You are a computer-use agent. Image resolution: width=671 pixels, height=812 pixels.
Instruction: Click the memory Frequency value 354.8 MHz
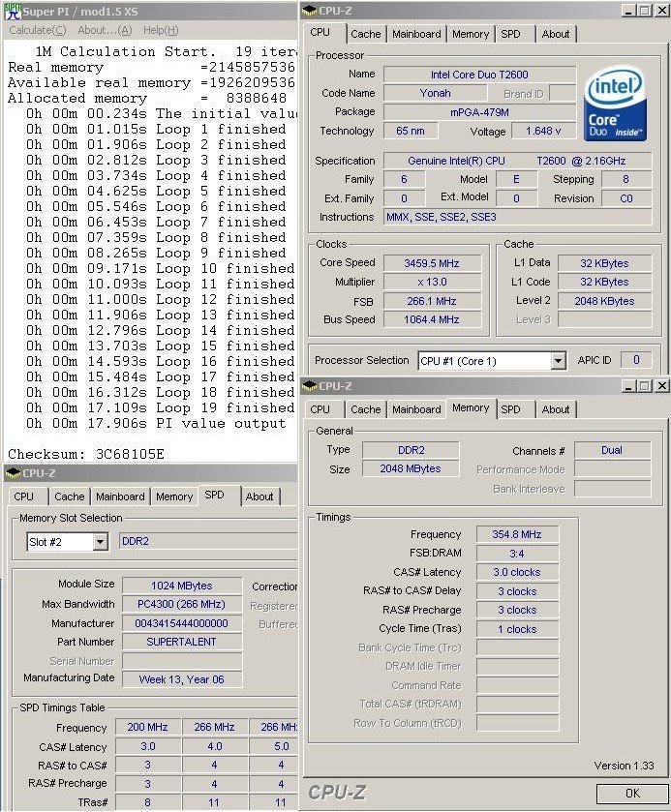(517, 534)
